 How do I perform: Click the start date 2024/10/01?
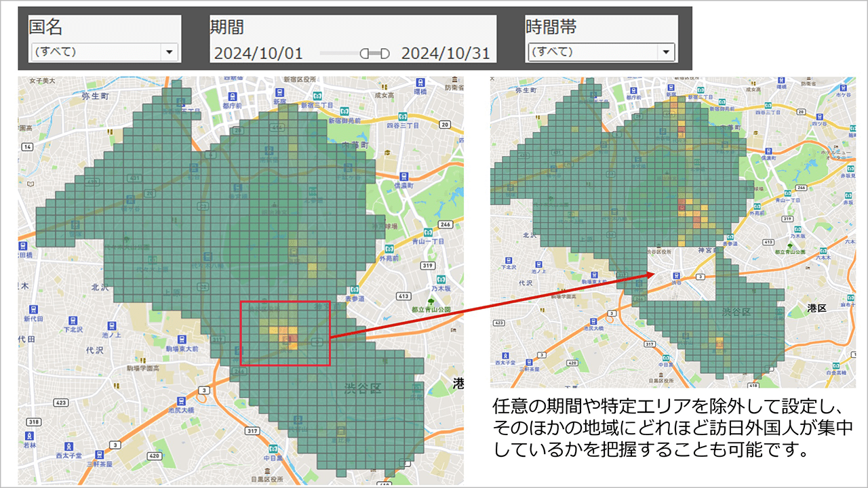tap(256, 54)
